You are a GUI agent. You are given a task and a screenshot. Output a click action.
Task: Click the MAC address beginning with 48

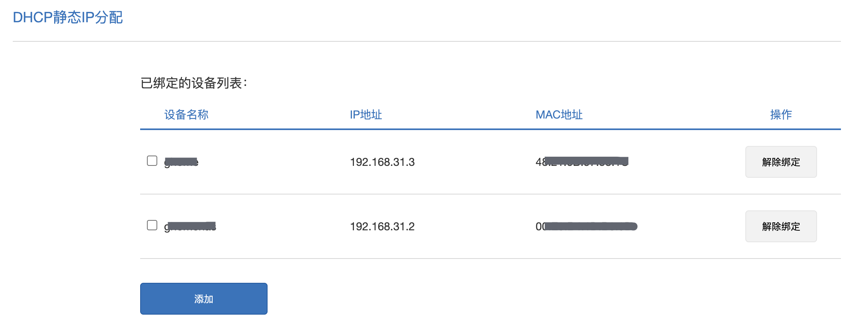pyautogui.click(x=582, y=161)
